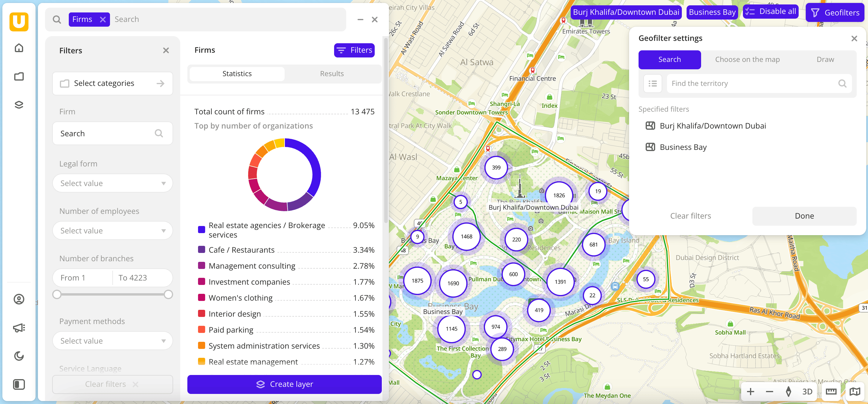Expand Legal form dropdown

pyautogui.click(x=112, y=183)
